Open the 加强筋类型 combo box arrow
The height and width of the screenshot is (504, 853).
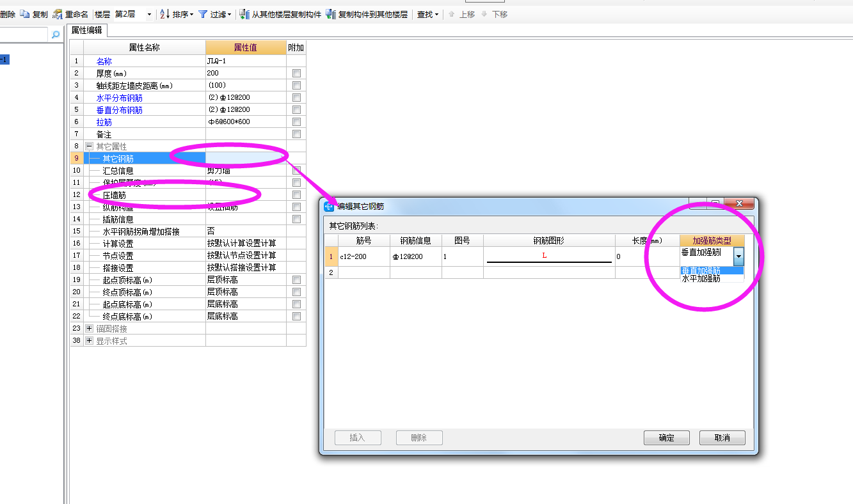(x=738, y=256)
